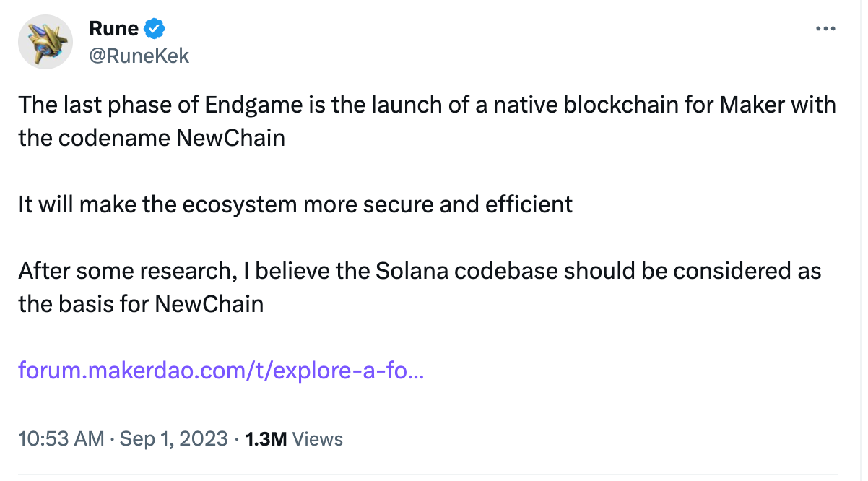Viewport: 868px width, 481px height.
Task: Select the 'last phase of Endgame' paragraph
Action: [427, 121]
